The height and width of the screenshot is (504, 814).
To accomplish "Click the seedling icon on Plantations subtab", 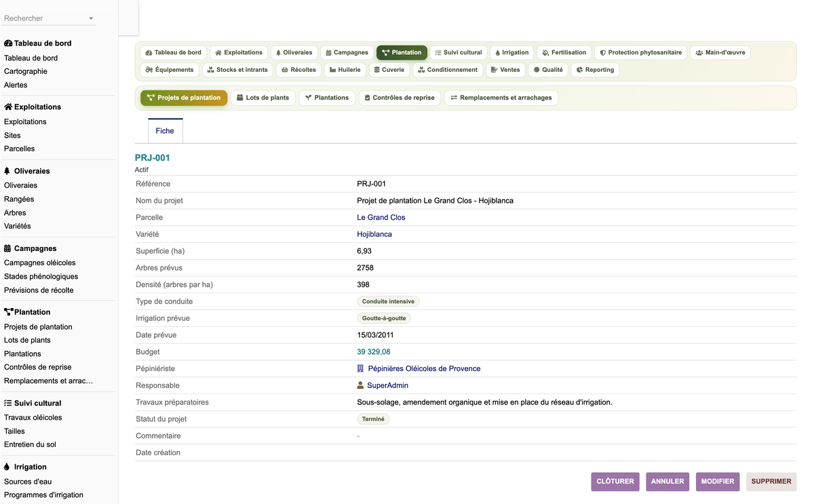I will coord(309,98).
